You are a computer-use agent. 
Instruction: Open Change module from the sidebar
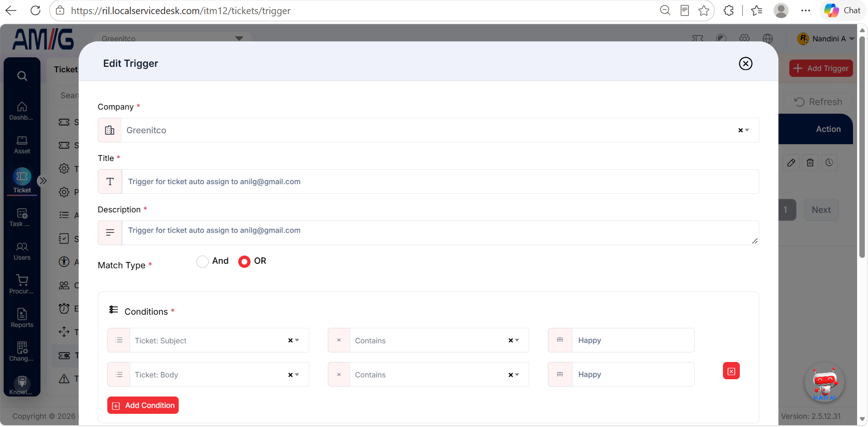point(22,352)
